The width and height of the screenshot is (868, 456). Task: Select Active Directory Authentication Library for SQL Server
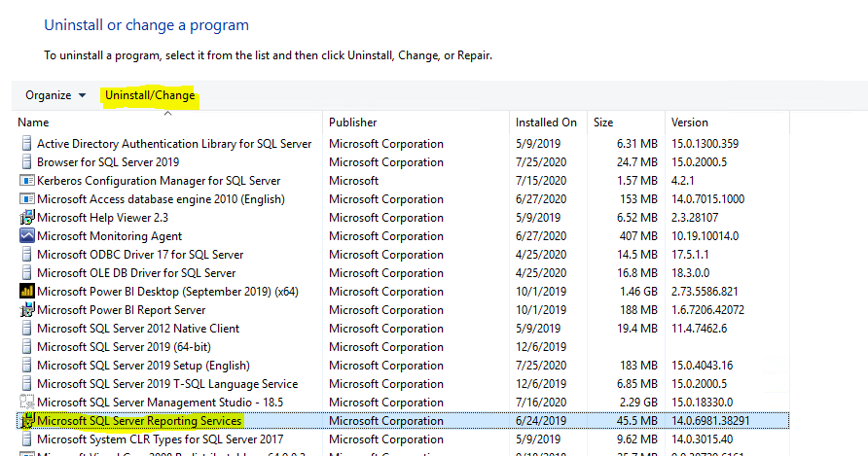(x=174, y=144)
